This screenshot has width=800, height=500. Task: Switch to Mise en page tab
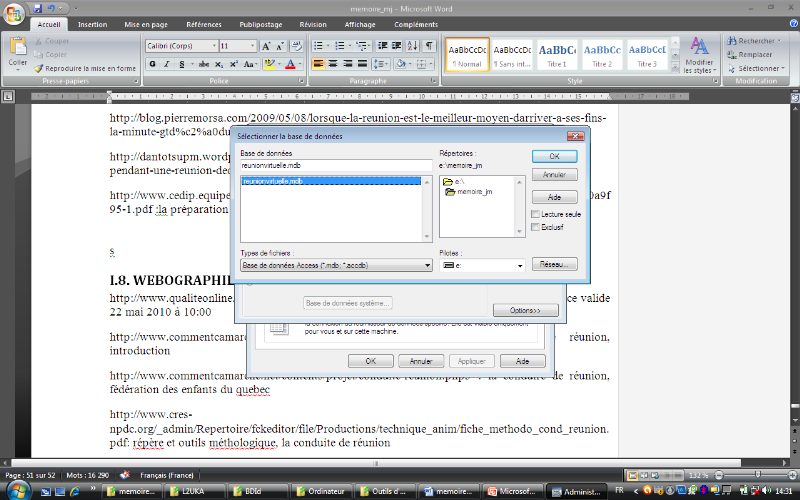[x=146, y=24]
